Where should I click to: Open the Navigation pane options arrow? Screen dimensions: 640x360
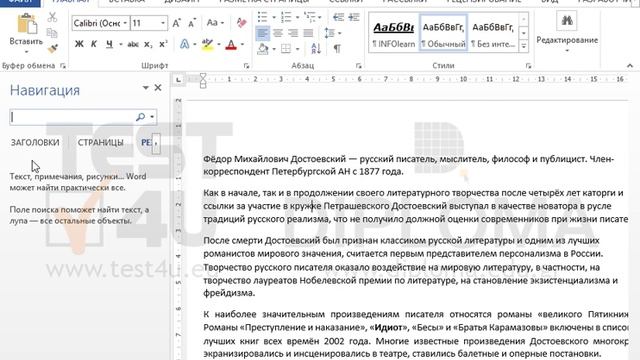point(145,88)
